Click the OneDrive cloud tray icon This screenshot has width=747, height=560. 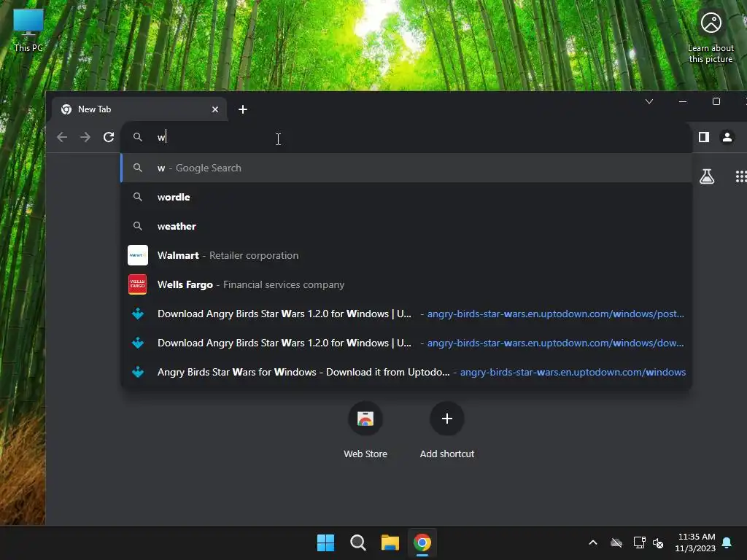pos(616,542)
